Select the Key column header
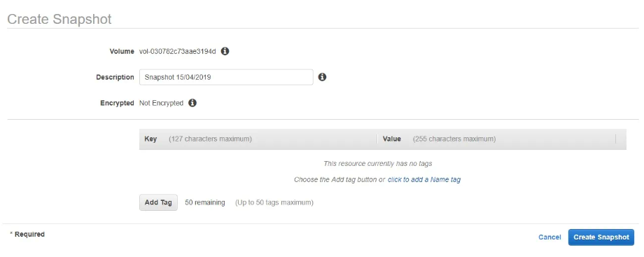644x257 pixels. (x=150, y=139)
